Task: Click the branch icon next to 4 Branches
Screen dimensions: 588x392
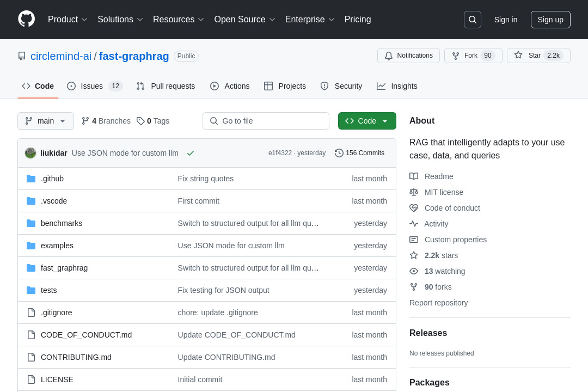Action: (85, 121)
